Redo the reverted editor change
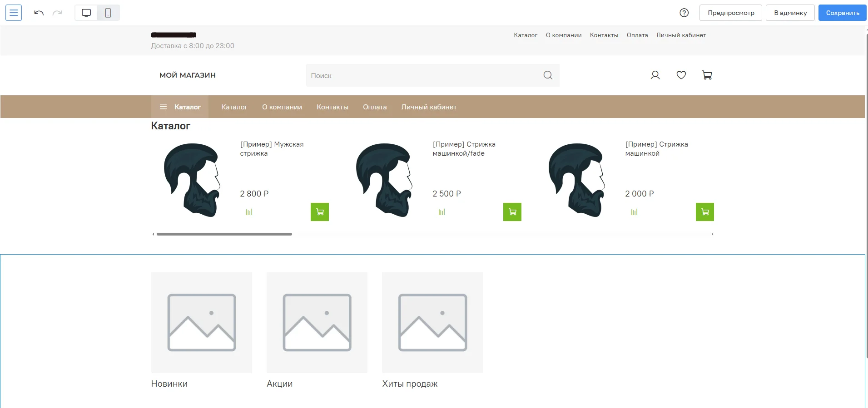Viewport: 868px width, 408px height. pos(57,13)
